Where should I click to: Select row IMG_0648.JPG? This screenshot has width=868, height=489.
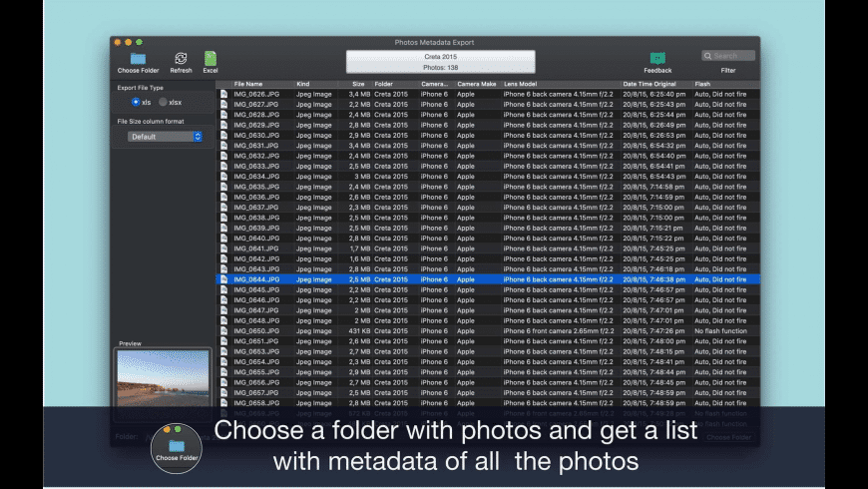click(x=488, y=320)
